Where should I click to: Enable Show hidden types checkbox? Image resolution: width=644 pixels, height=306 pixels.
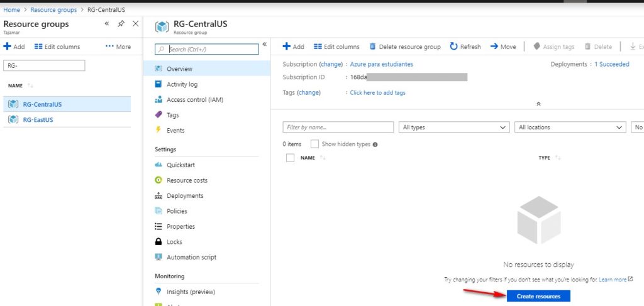tap(314, 144)
